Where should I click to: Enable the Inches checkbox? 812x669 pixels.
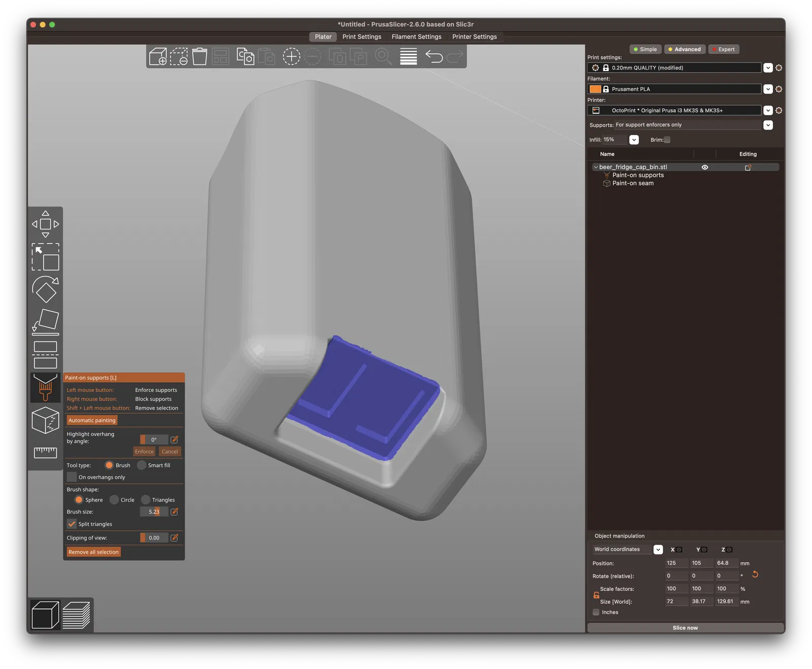[x=596, y=612]
